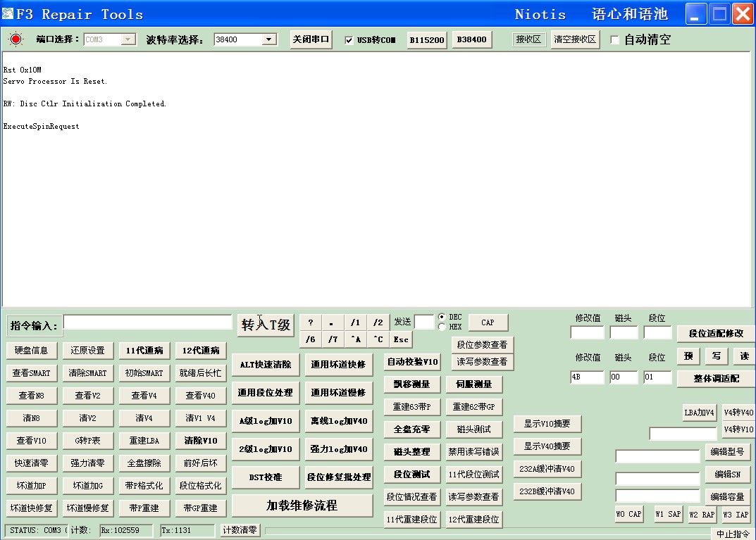
Task: Click the 查看V40 button
Action: pos(201,396)
